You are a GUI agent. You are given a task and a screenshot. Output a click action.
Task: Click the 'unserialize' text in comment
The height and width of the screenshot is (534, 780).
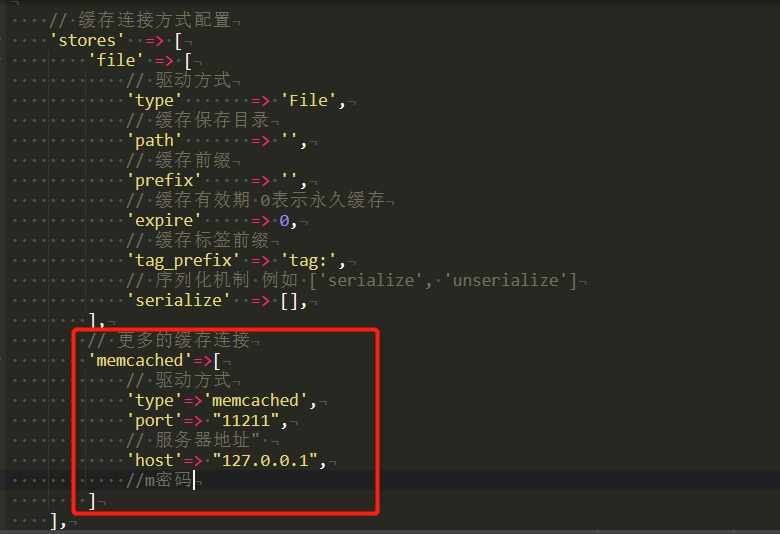tap(505, 281)
